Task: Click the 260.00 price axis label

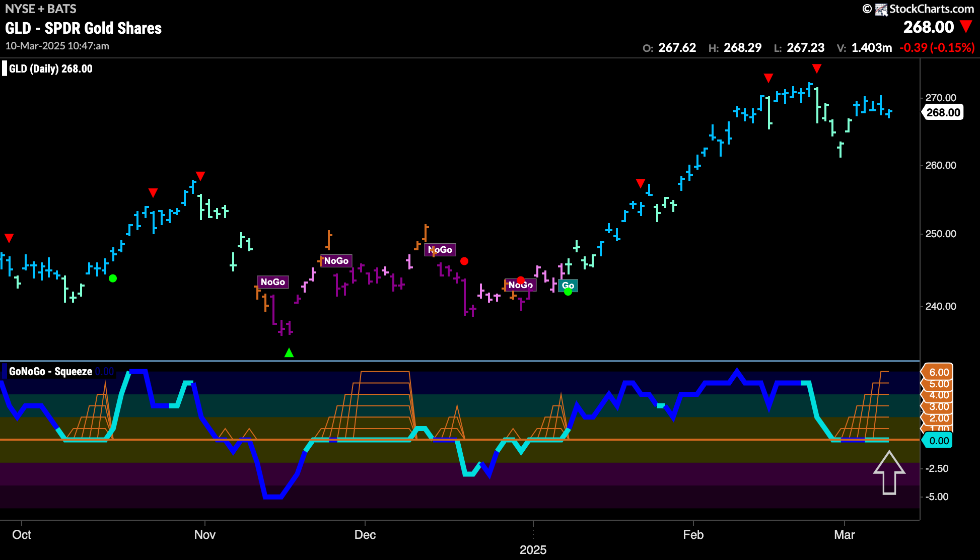Action: point(940,165)
